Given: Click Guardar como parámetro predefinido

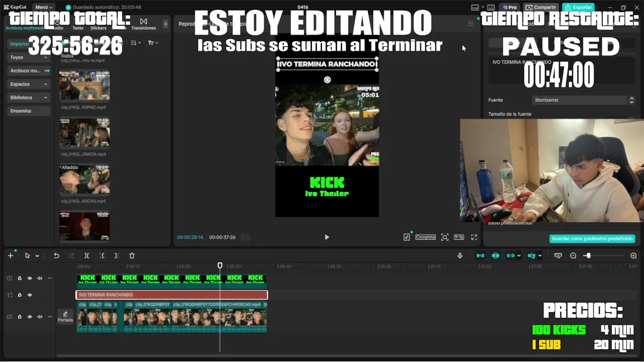Looking at the screenshot, I should pos(592,239).
